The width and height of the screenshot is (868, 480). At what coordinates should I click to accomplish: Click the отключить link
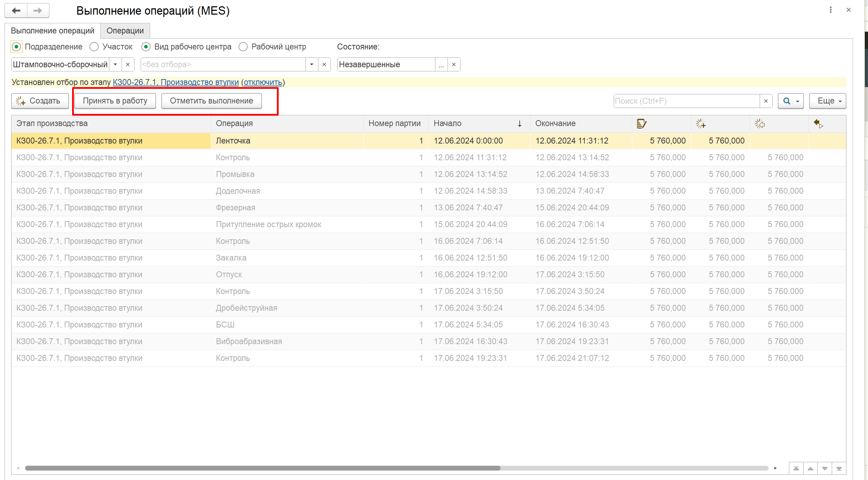pyautogui.click(x=263, y=83)
